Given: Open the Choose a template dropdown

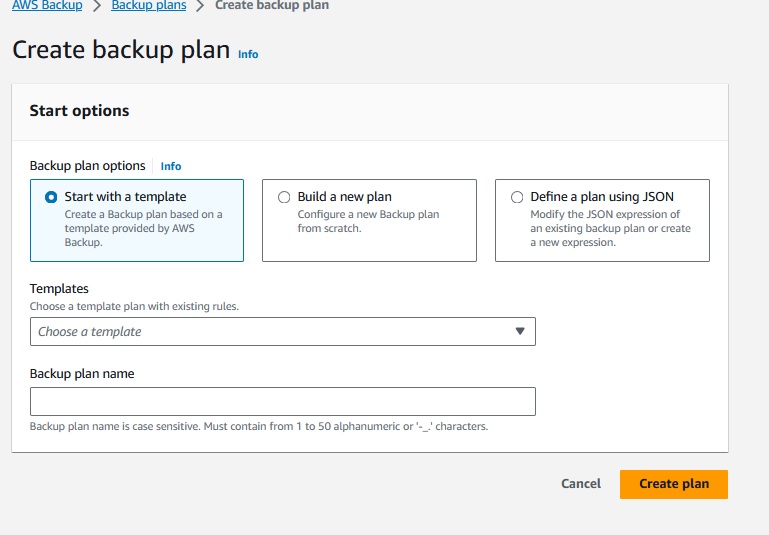Looking at the screenshot, I should [x=283, y=331].
